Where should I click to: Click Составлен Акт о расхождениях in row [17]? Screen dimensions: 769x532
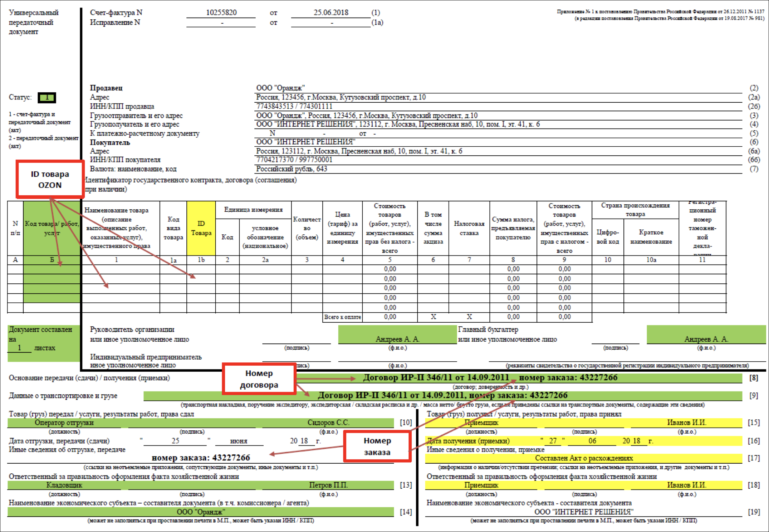[584, 458]
